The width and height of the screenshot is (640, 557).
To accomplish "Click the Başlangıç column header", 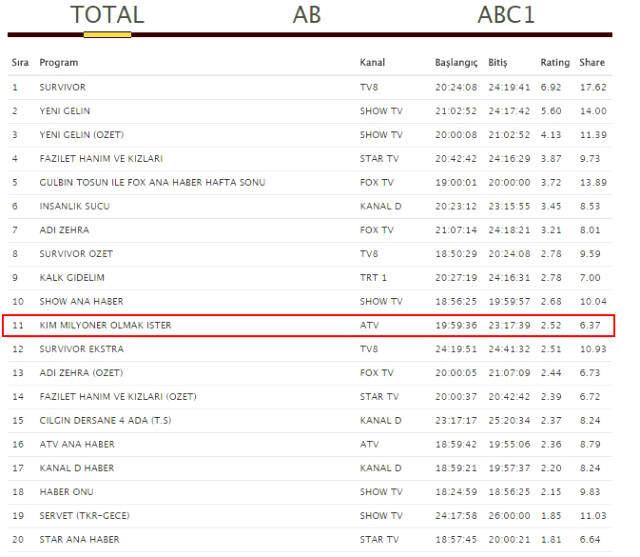I will tap(456, 63).
